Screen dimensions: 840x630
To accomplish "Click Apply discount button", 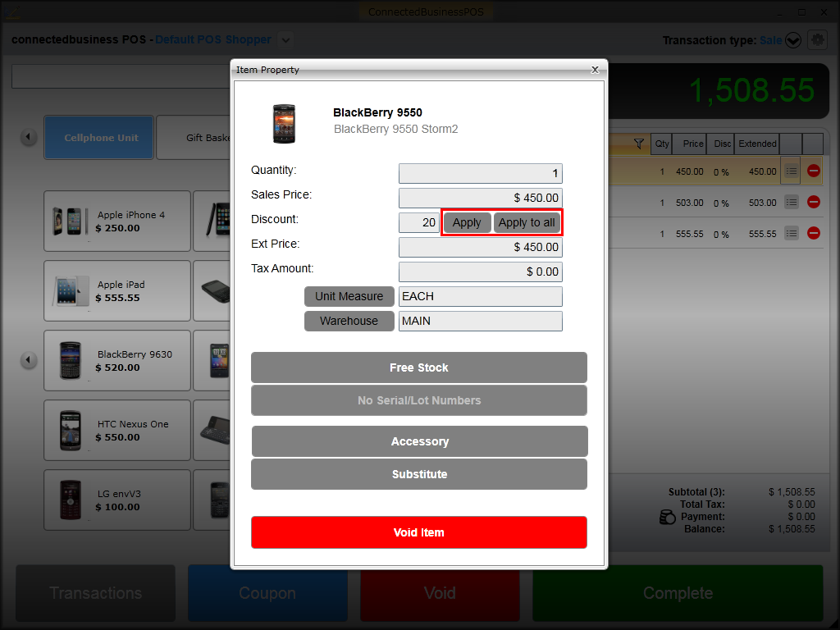I will pos(467,222).
